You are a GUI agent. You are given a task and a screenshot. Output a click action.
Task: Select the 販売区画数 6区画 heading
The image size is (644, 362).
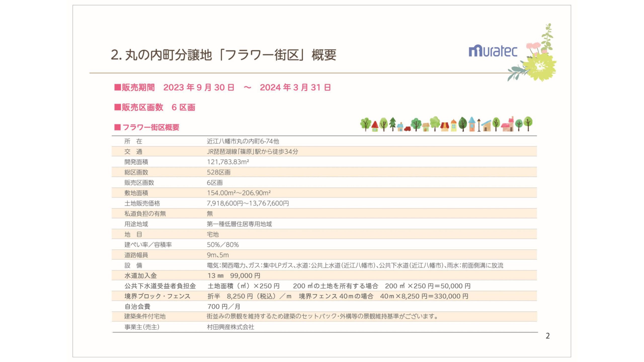155,107
